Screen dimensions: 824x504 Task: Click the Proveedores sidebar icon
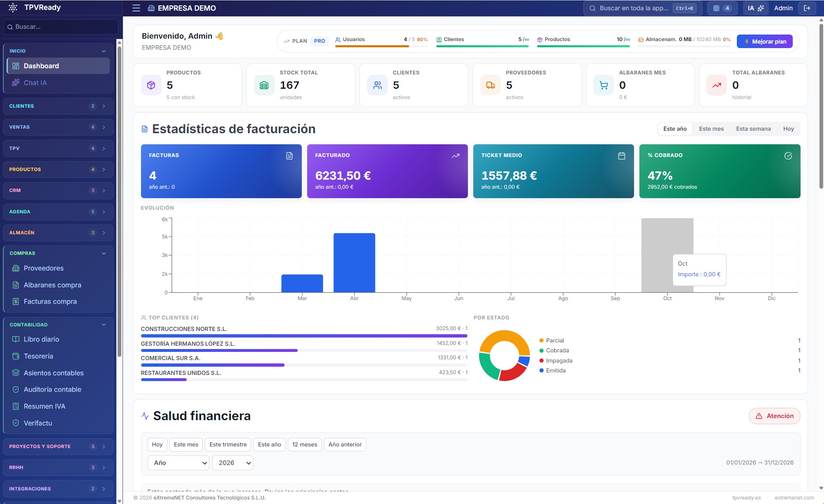click(x=16, y=268)
